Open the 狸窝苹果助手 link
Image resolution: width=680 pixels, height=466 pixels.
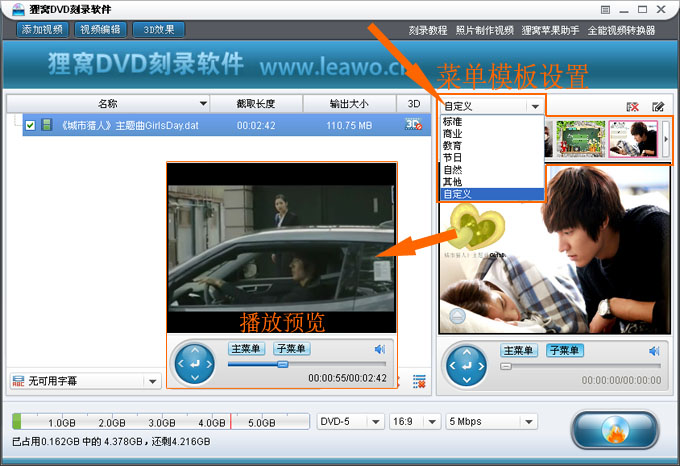point(550,30)
